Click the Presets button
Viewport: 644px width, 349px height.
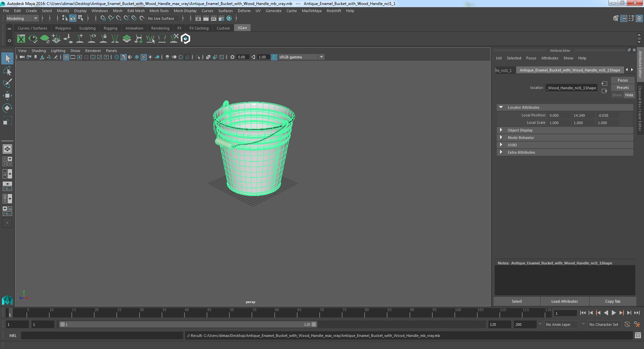623,88
